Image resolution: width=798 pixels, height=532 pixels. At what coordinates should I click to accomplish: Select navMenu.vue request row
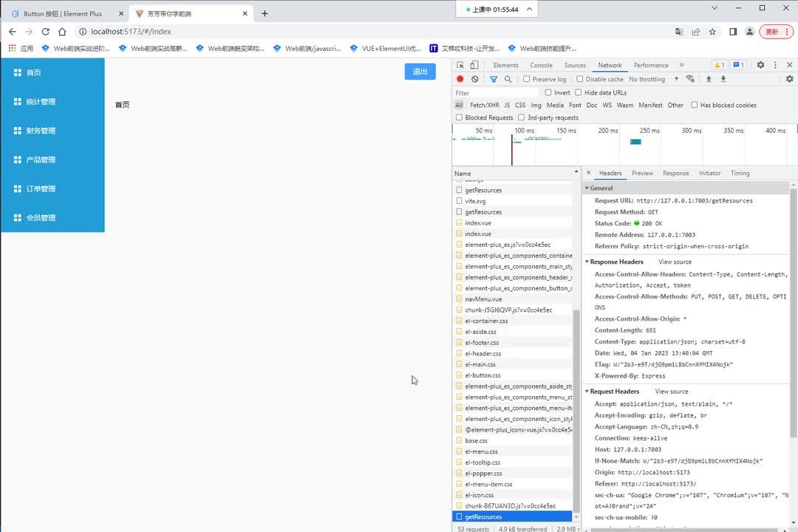coord(513,299)
